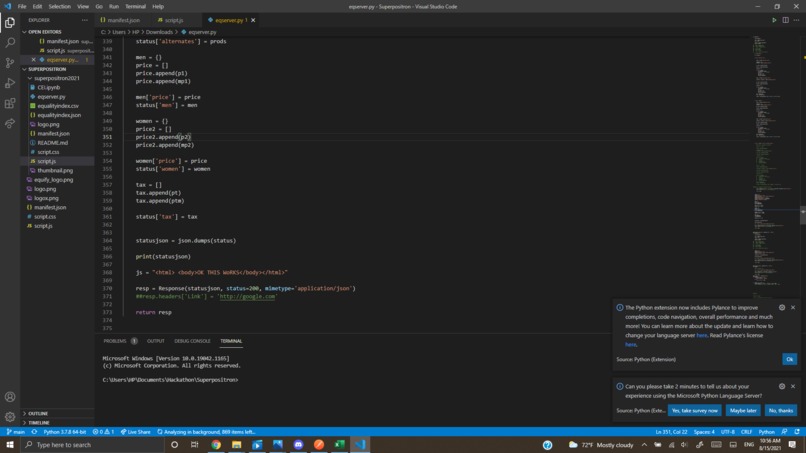Click No, thanks on survey prompt
Image resolution: width=806 pixels, height=453 pixels.
tap(780, 410)
